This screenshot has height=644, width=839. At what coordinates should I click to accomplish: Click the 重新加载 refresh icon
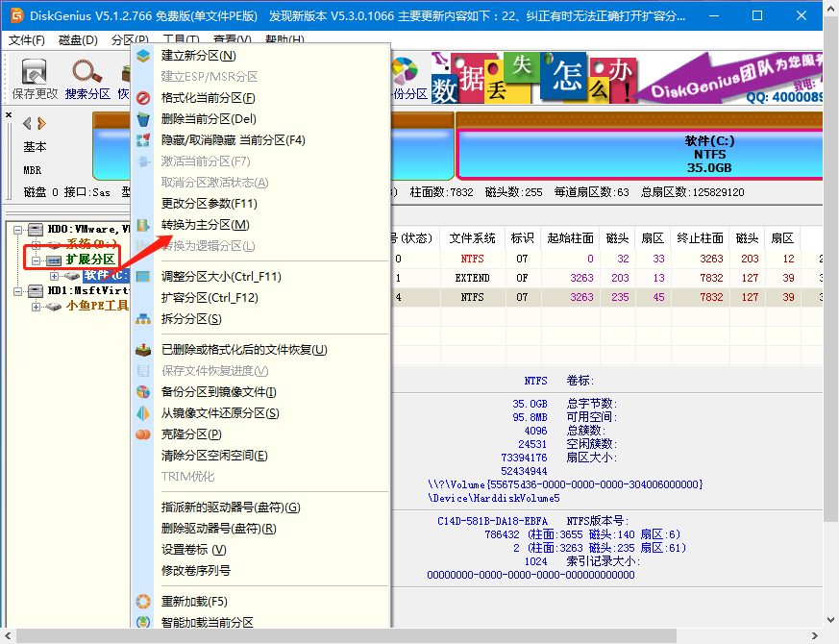pos(143,602)
